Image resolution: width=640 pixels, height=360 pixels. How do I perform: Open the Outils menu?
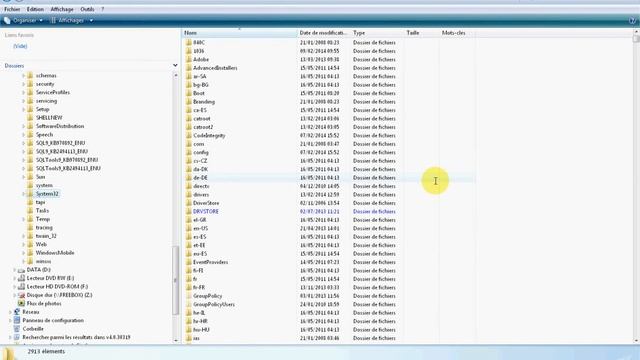(x=87, y=9)
